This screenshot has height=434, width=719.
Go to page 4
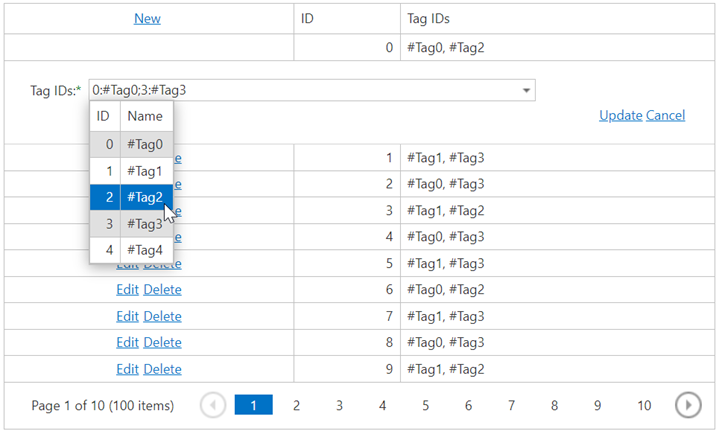382,405
